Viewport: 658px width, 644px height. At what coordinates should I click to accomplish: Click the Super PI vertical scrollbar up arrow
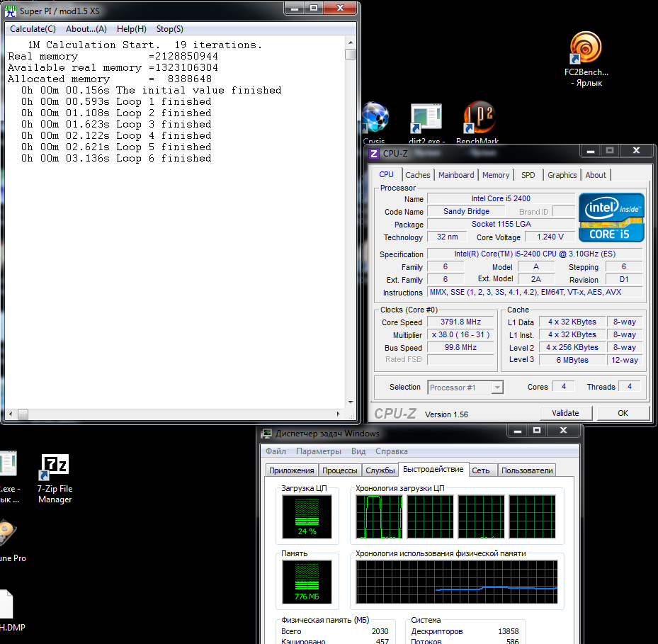click(x=351, y=43)
